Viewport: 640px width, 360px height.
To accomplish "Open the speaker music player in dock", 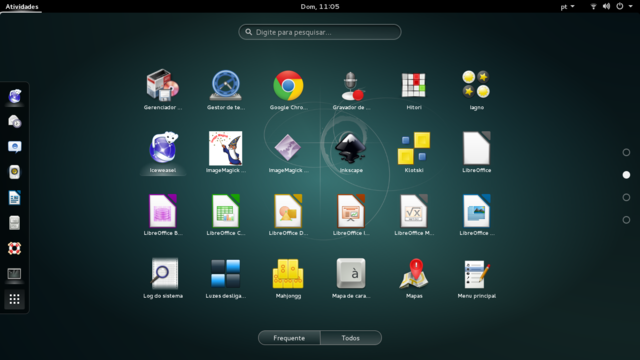I will [15, 172].
